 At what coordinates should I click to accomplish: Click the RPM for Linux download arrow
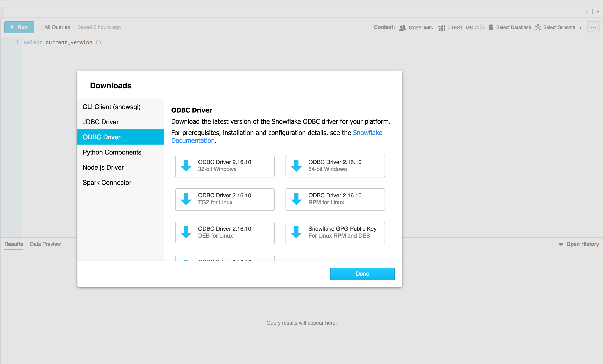coord(296,199)
